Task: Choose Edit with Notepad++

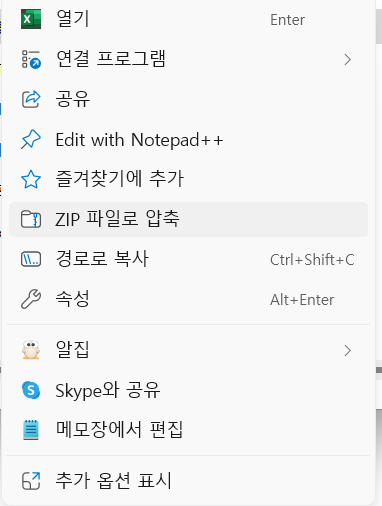Action: 188,139
